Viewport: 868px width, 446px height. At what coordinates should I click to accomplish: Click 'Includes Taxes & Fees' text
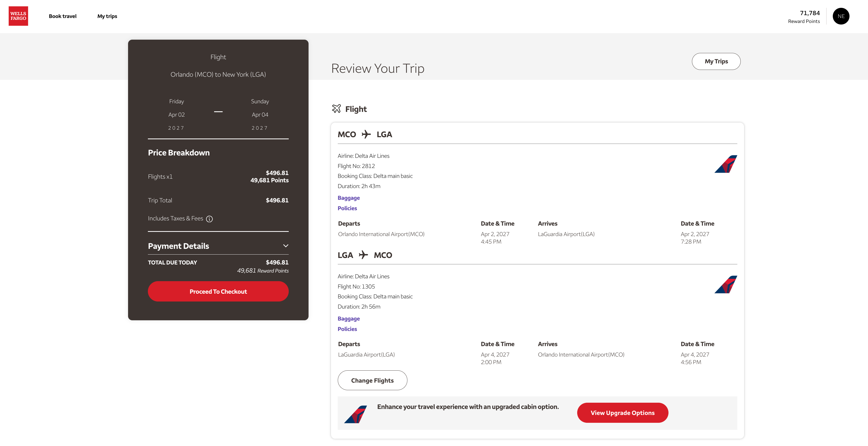pyautogui.click(x=175, y=218)
